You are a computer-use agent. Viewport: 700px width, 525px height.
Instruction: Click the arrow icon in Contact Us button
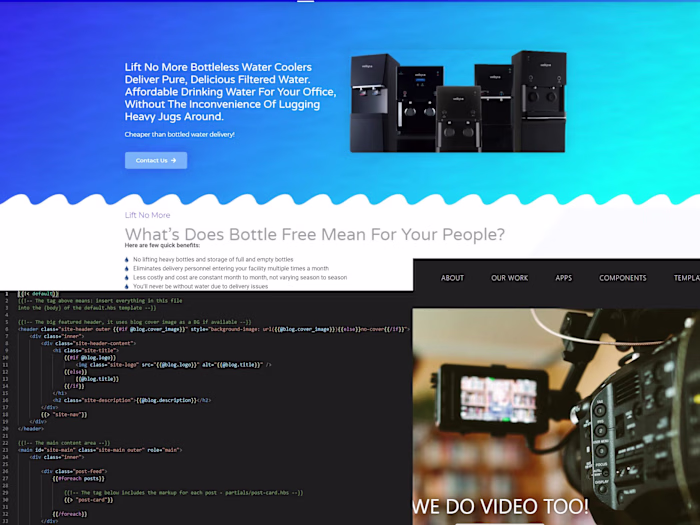click(x=174, y=160)
